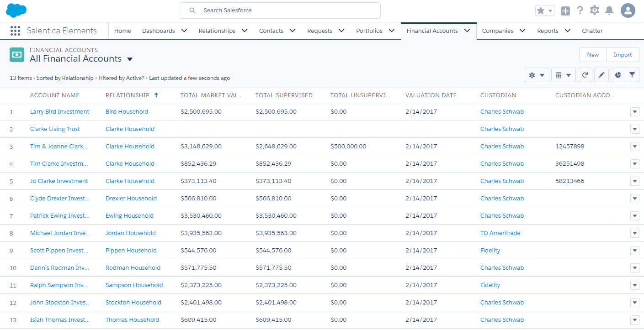
Task: Expand row actions for Larry Bird Investment
Action: (634, 112)
